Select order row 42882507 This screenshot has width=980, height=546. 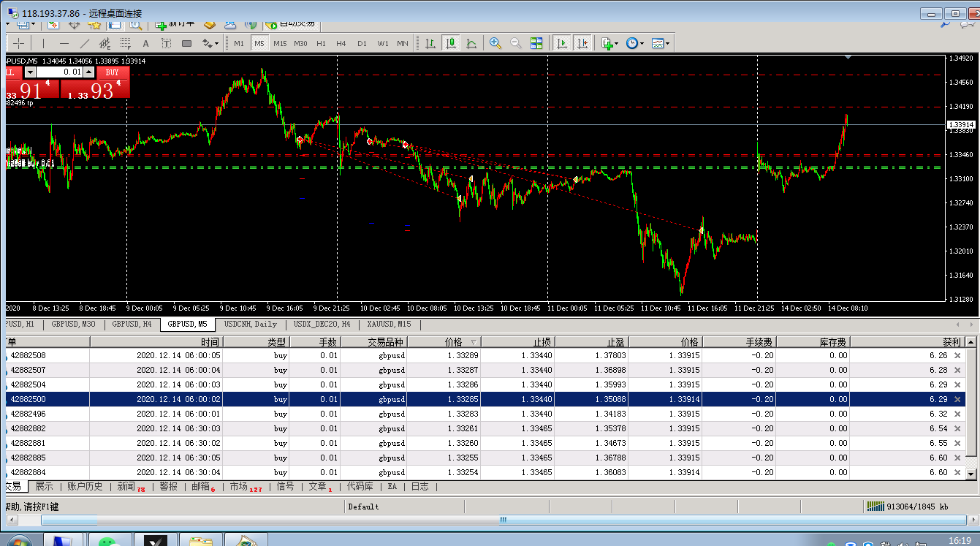point(485,370)
